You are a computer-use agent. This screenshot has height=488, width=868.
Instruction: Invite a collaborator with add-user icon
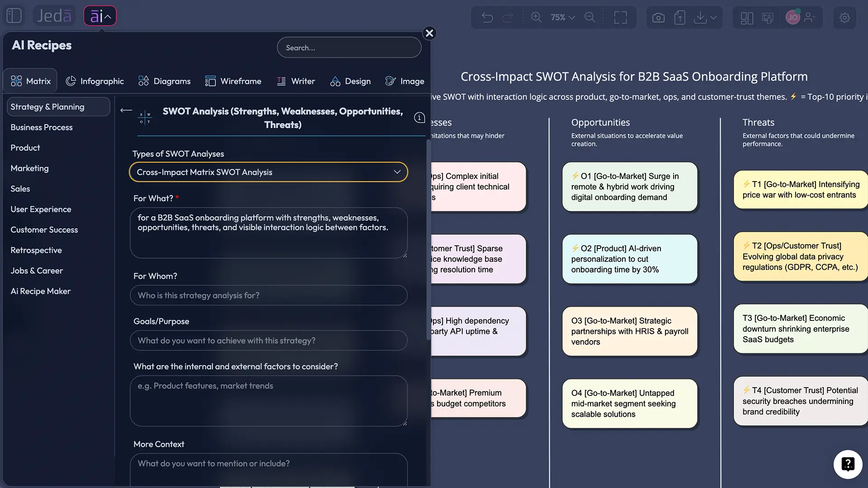pos(810,17)
